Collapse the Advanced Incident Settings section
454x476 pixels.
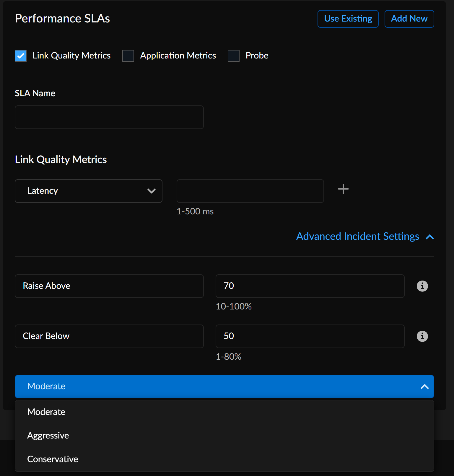(x=357, y=237)
